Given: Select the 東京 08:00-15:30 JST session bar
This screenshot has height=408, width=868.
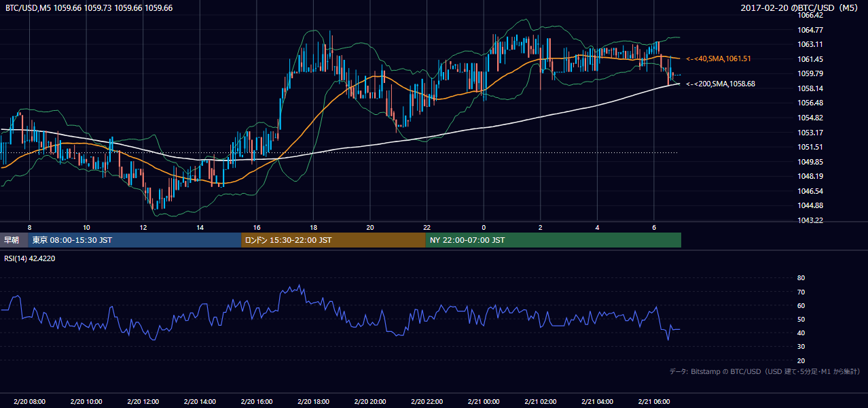Looking at the screenshot, I should 135,240.
